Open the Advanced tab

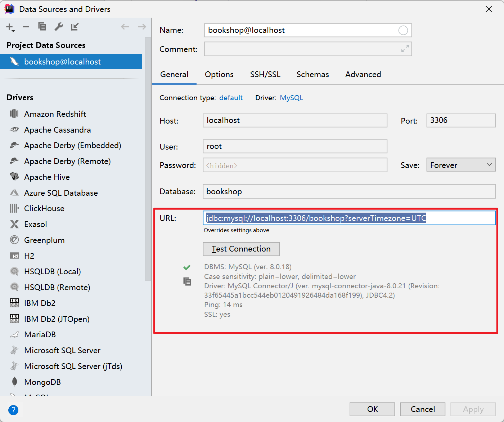[363, 75]
